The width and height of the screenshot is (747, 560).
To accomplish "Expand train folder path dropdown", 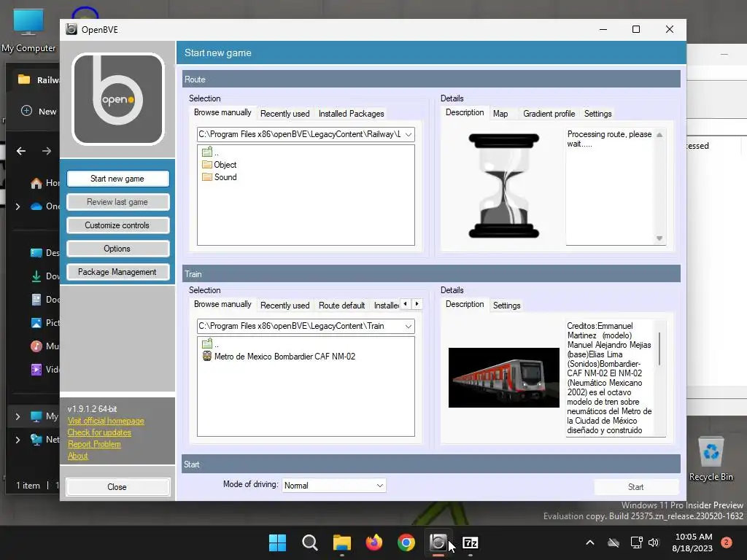I will (x=409, y=326).
